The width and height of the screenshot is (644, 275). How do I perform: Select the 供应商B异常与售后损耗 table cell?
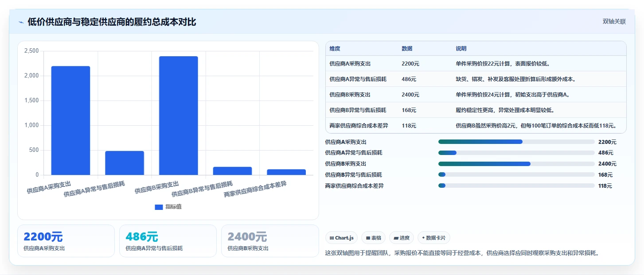(358, 110)
